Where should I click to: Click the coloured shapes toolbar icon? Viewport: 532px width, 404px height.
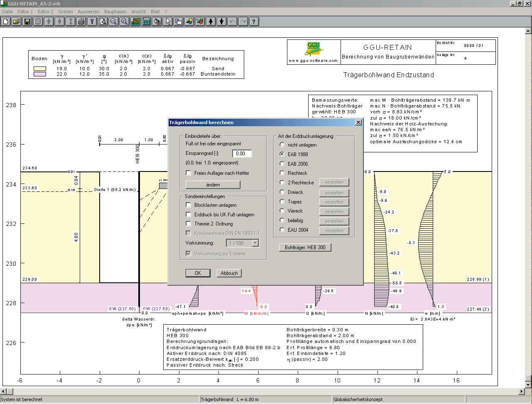click(189, 22)
